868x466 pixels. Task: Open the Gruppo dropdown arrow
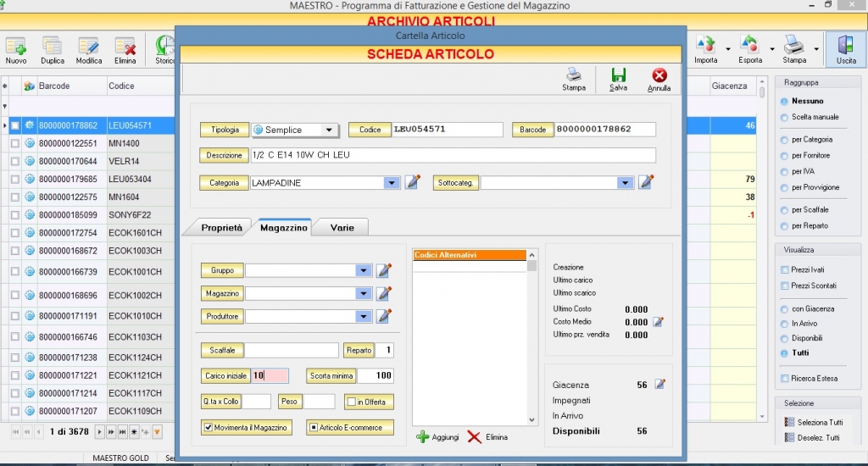363,270
